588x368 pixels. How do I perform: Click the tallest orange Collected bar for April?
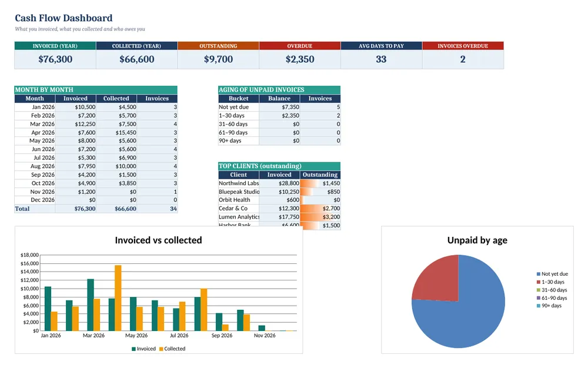tap(118, 298)
